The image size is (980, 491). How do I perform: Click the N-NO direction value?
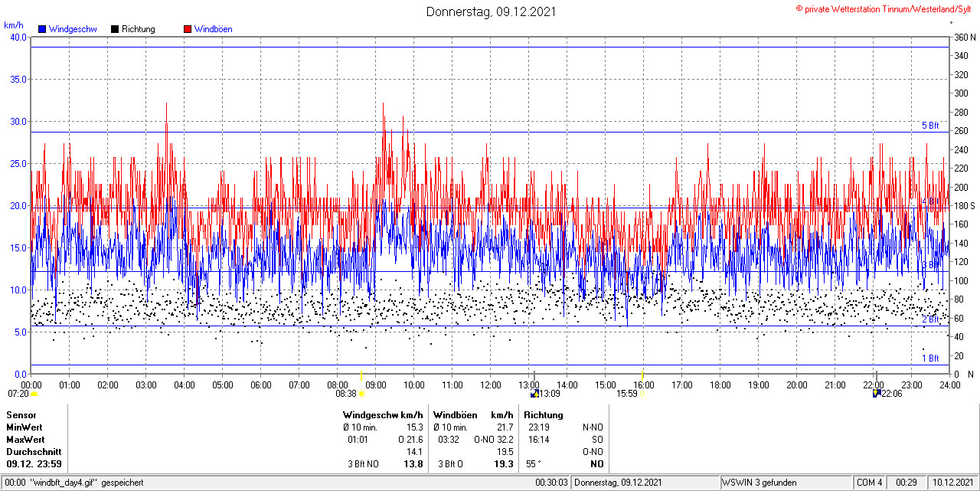(x=593, y=427)
